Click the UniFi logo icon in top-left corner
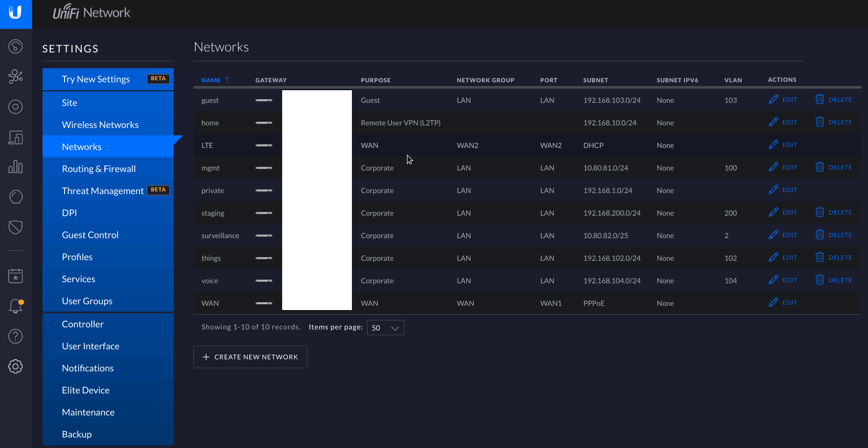The width and height of the screenshot is (868, 448). [x=16, y=13]
